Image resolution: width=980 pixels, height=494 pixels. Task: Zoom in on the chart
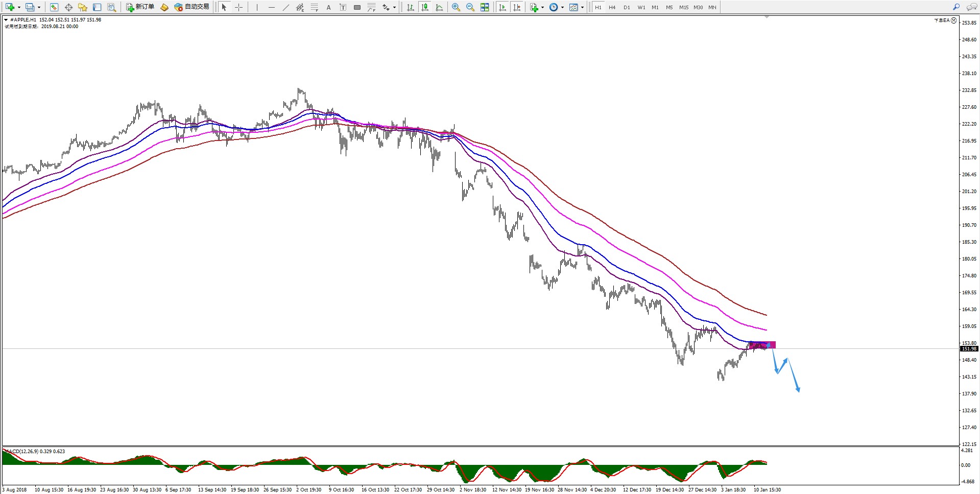click(x=456, y=7)
